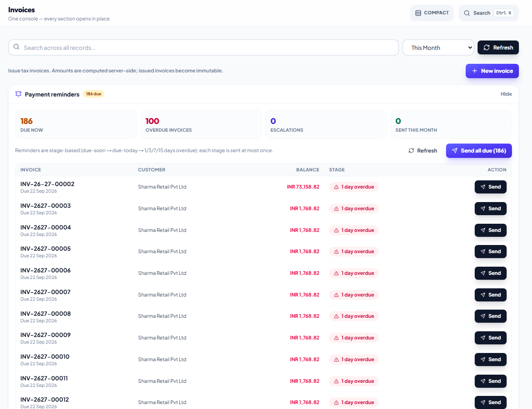Click the 1 day overdue badge for INV-2627-00008
Image resolution: width=532 pixels, height=409 pixels.
click(x=354, y=316)
